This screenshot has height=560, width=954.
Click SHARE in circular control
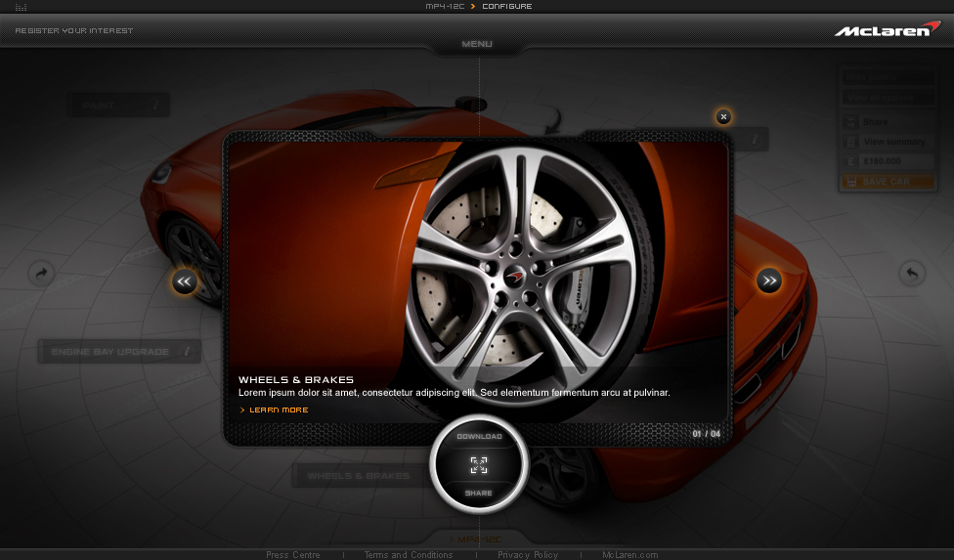click(479, 494)
